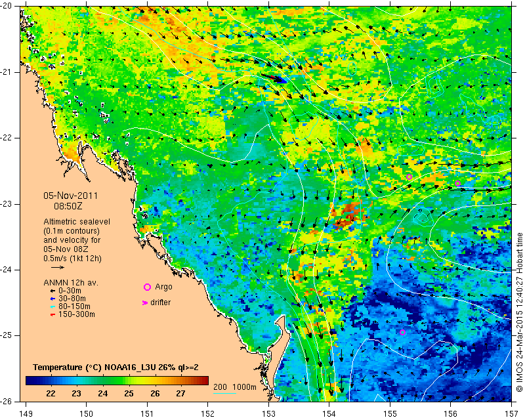
Task: Click the latitude axis label -26
Action: pyautogui.click(x=7, y=401)
